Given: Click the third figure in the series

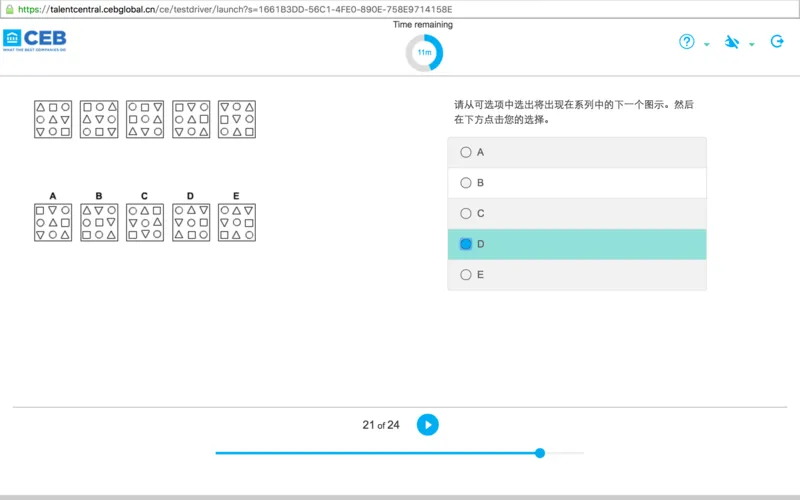Looking at the screenshot, I should tap(145, 119).
